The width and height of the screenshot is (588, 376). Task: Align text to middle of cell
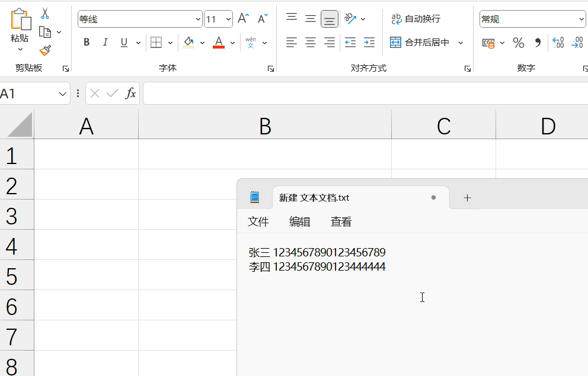point(311,19)
